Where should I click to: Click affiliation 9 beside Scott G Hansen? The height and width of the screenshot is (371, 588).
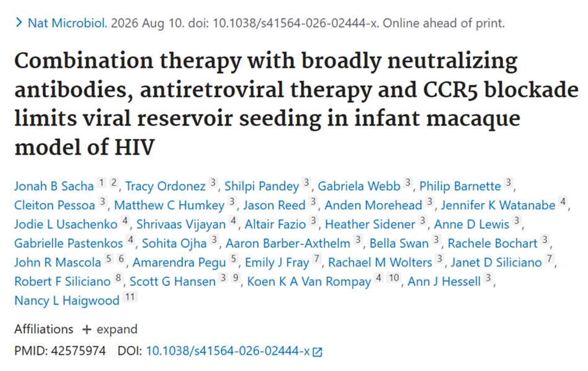click(x=236, y=278)
